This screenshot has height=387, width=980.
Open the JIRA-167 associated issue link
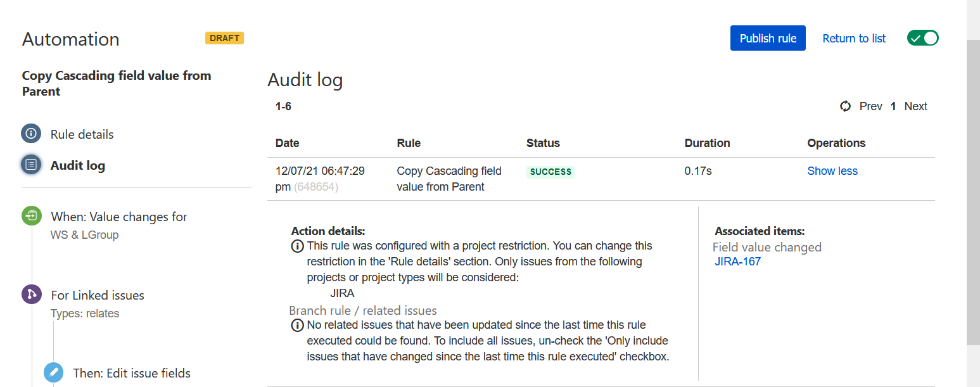(x=738, y=262)
